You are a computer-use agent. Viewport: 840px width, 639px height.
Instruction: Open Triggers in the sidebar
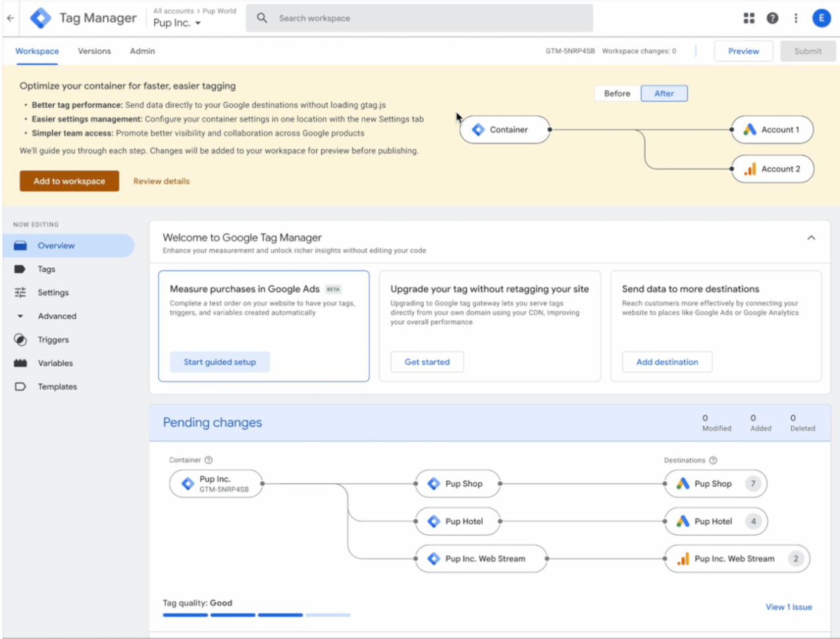pos(53,339)
